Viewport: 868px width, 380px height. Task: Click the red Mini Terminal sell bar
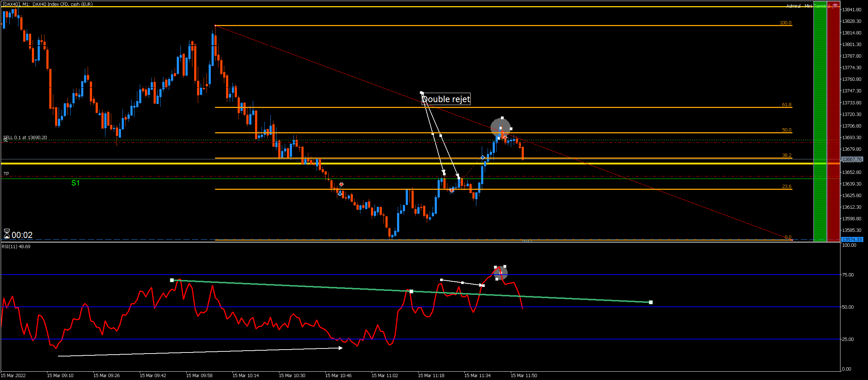pos(833,121)
